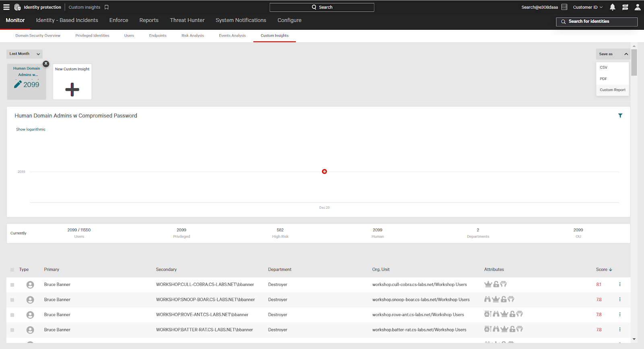The height and width of the screenshot is (349, 644).
Task: Switch to Privileged Identities subtab
Action: [92, 36]
